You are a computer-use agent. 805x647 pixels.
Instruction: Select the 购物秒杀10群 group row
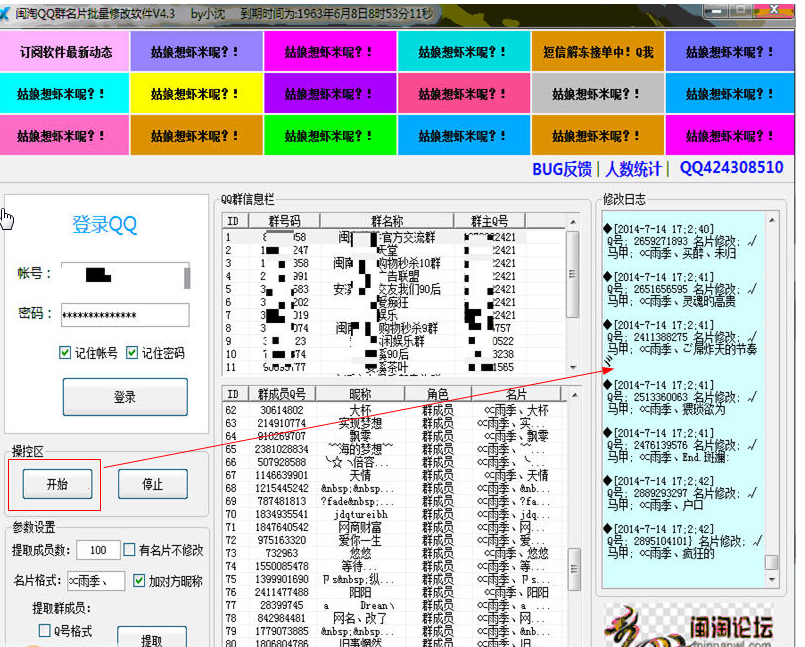pos(395,263)
